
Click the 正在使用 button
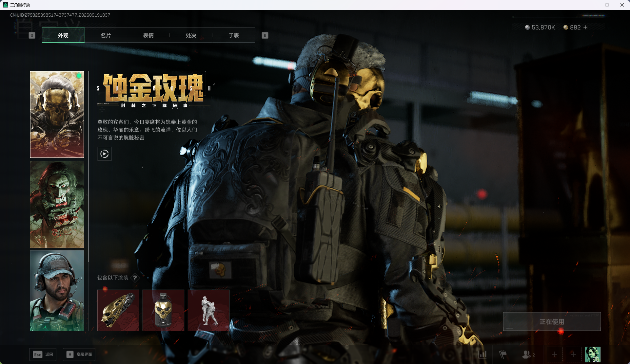coord(552,322)
